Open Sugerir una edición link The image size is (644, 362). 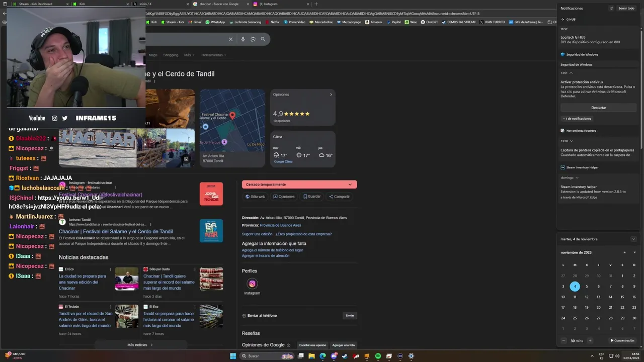click(x=257, y=234)
